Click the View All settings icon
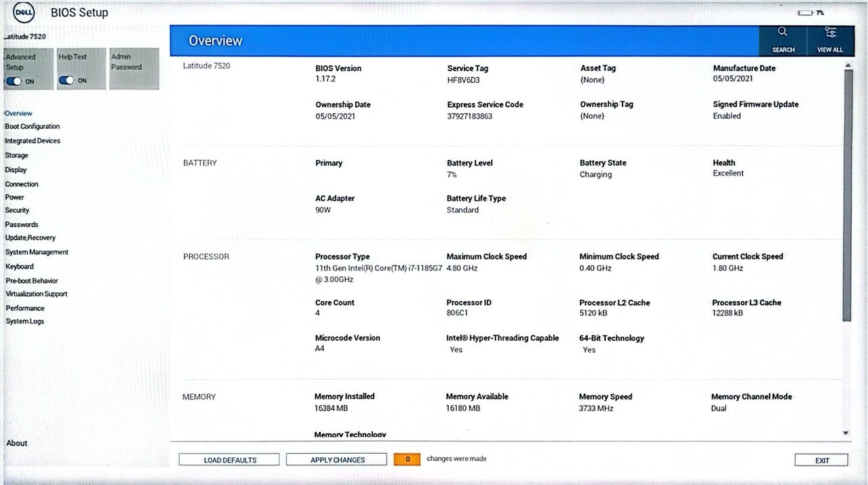The width and height of the screenshot is (868, 485). pos(830,32)
